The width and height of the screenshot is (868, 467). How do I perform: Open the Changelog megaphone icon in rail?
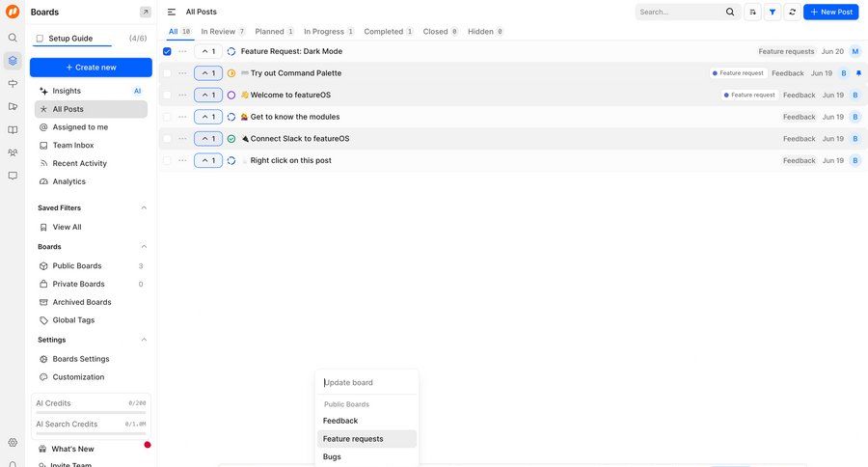coord(13,106)
